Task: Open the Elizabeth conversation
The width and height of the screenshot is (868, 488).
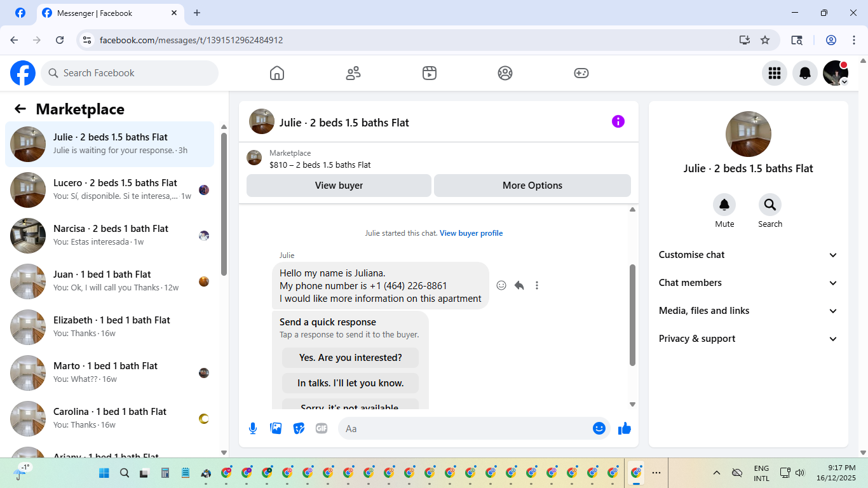Action: (x=110, y=327)
